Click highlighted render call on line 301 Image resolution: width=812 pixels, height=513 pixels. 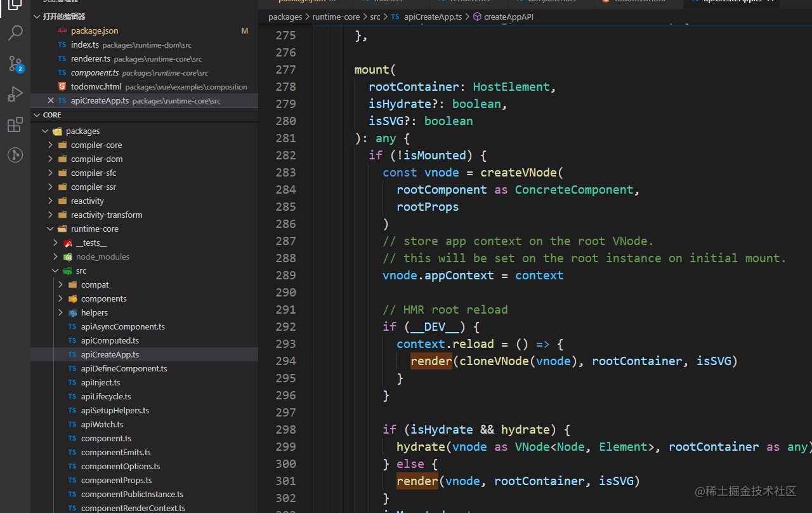[417, 481]
